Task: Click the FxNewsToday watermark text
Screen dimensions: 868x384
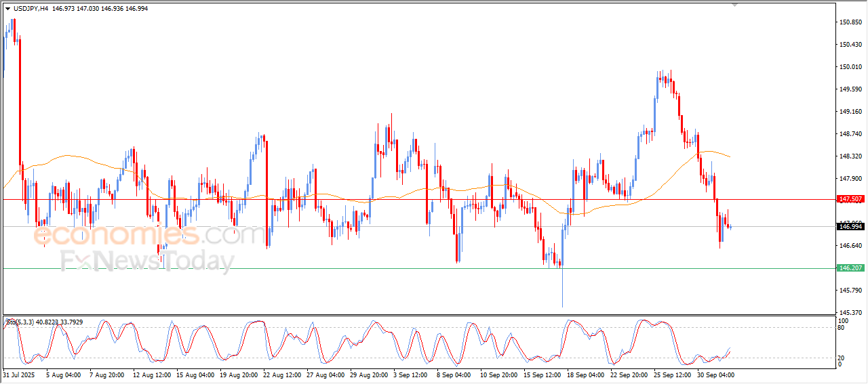Action: (x=147, y=260)
